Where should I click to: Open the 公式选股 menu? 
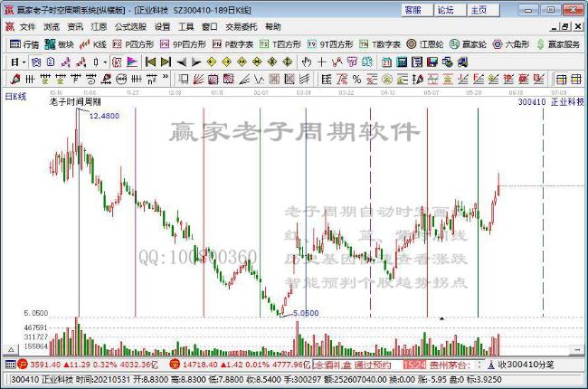130,26
